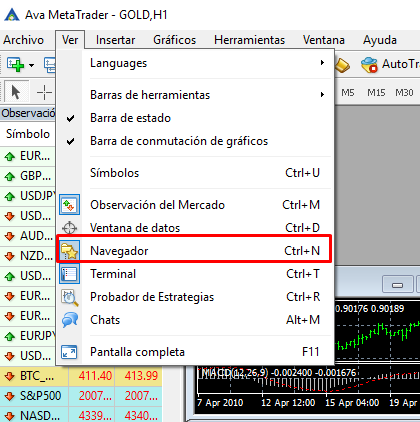Click the Observación del Mercado menu icon
The width and height of the screenshot is (420, 422).
click(69, 205)
